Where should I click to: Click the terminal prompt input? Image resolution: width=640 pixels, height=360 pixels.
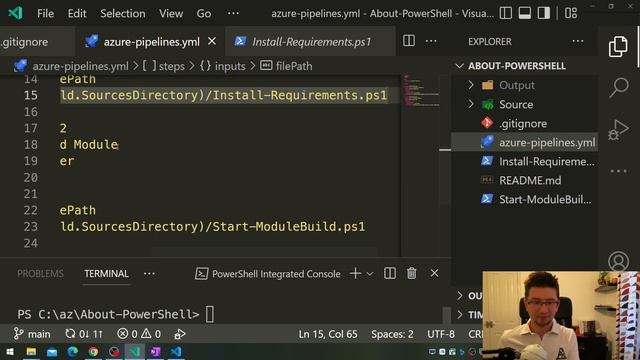[209, 314]
